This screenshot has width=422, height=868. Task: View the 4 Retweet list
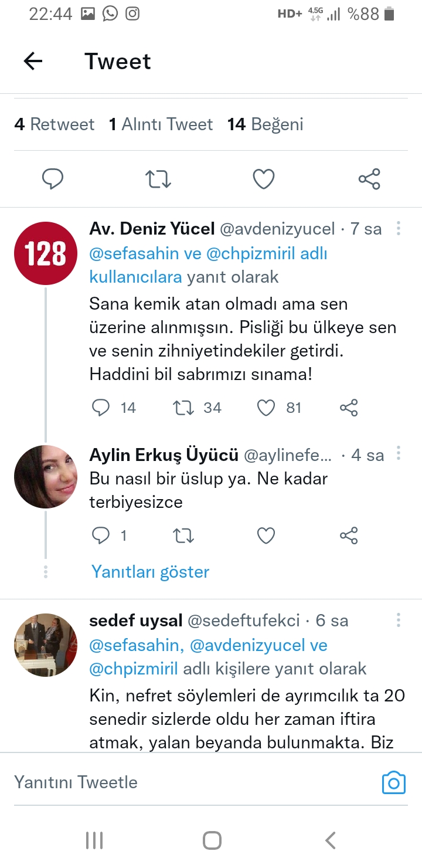point(55,124)
